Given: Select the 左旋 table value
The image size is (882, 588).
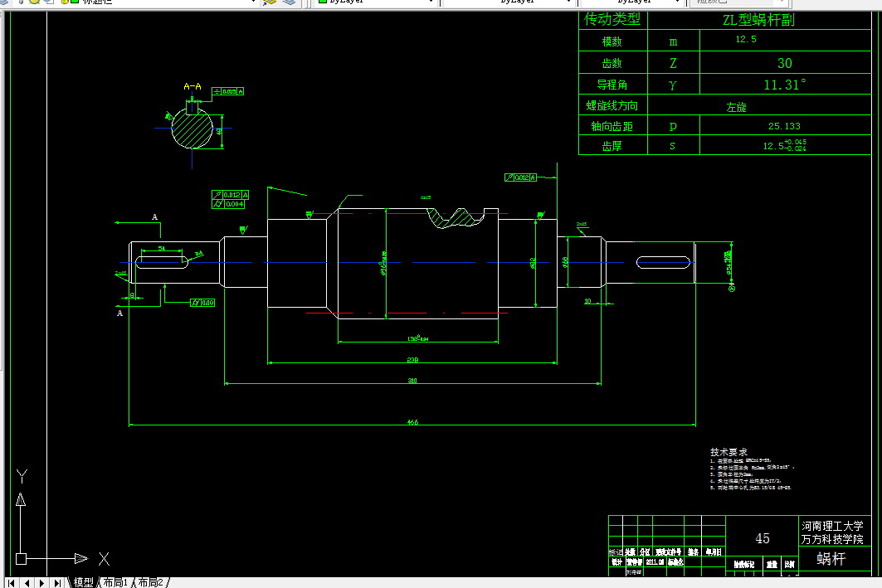Looking at the screenshot, I should tap(736, 107).
